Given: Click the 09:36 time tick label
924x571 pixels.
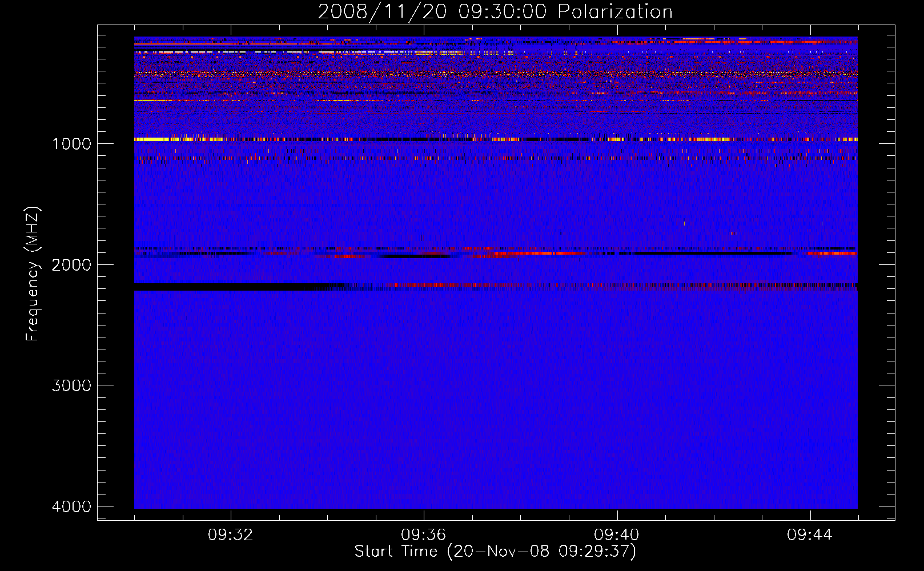Looking at the screenshot, I should tap(424, 535).
